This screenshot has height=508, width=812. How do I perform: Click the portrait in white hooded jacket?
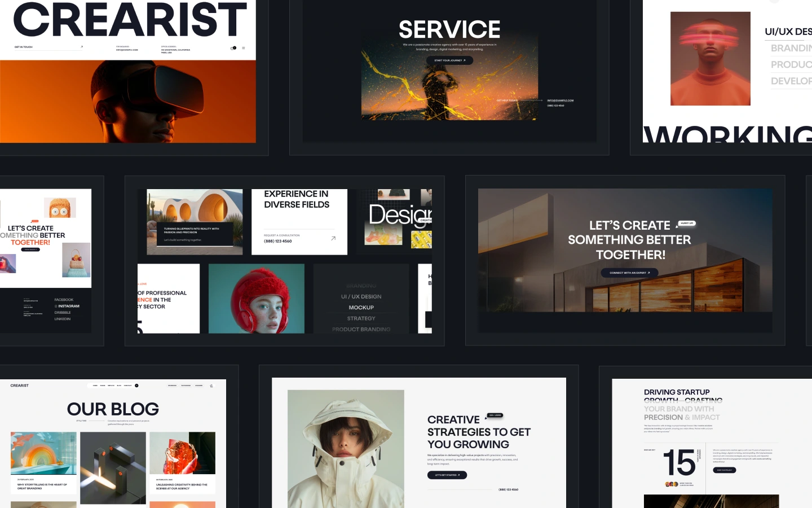[346, 449]
